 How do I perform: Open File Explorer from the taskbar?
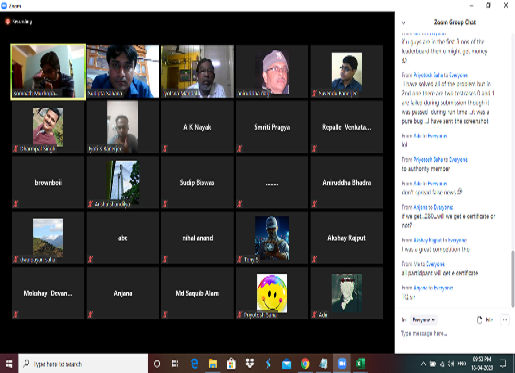(x=213, y=364)
